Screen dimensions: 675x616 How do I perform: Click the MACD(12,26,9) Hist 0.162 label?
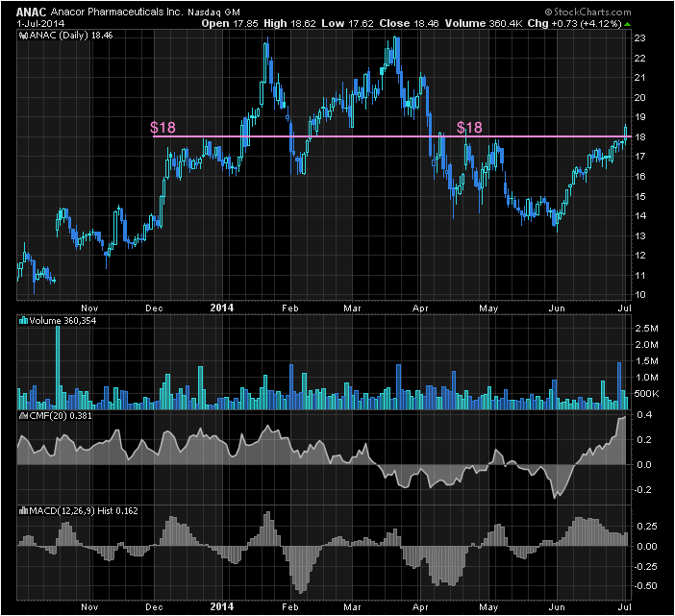[84, 511]
